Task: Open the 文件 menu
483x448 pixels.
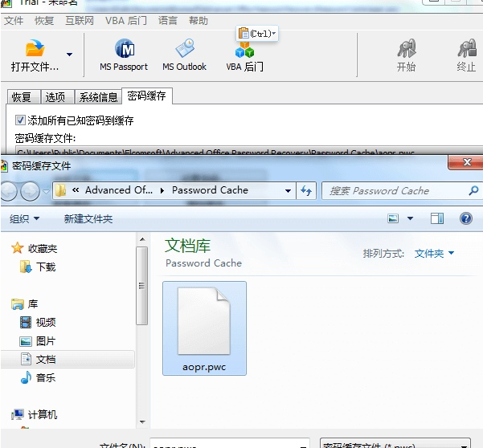Action: coord(14,21)
